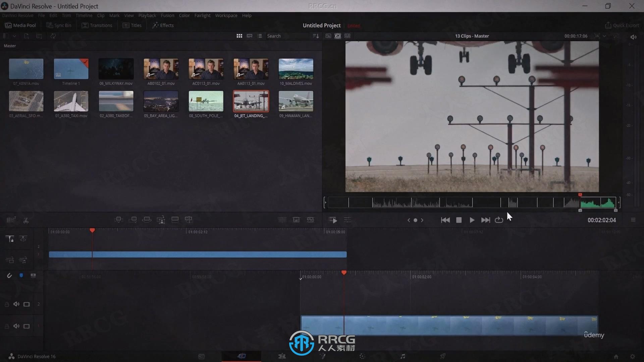Go to last frame button
This screenshot has height=362, width=644.
[x=485, y=220]
